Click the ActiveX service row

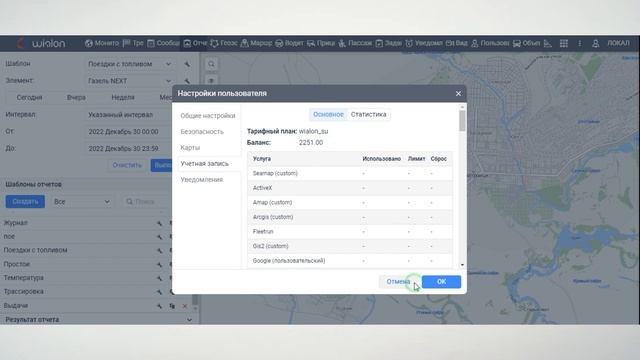[350, 188]
